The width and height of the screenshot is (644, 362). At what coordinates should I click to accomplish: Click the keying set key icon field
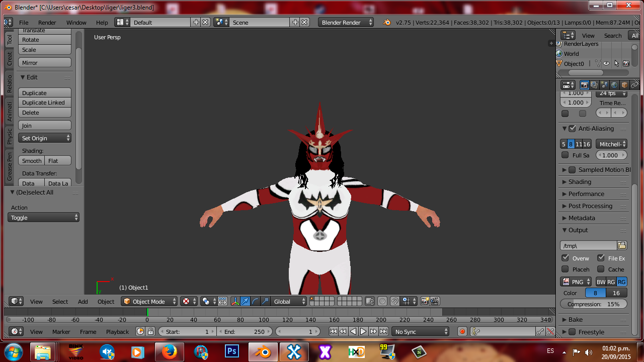click(x=503, y=331)
